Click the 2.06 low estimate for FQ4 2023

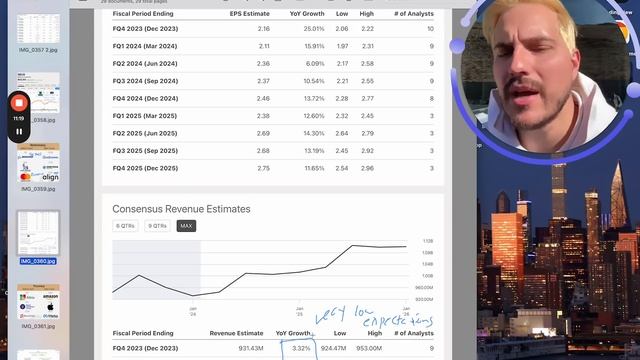click(342, 29)
